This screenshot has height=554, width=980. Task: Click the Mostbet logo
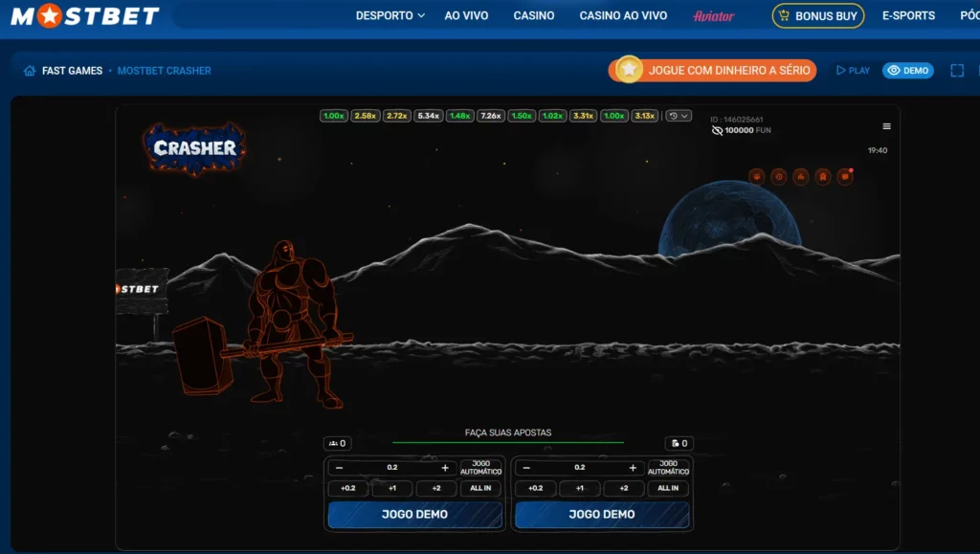tap(85, 15)
